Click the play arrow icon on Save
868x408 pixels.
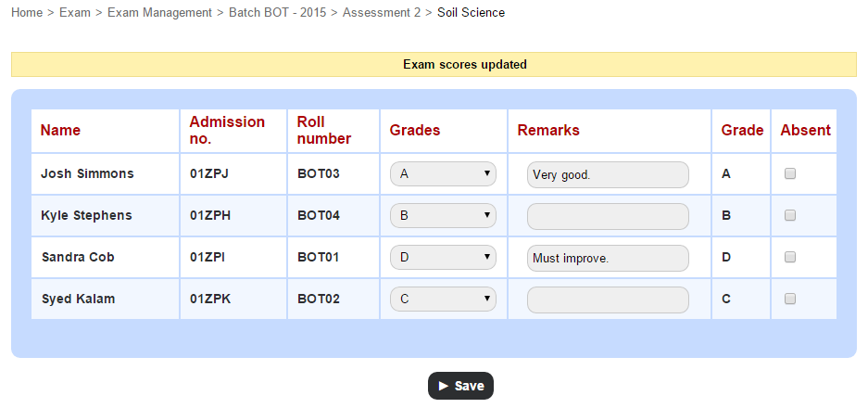444,386
